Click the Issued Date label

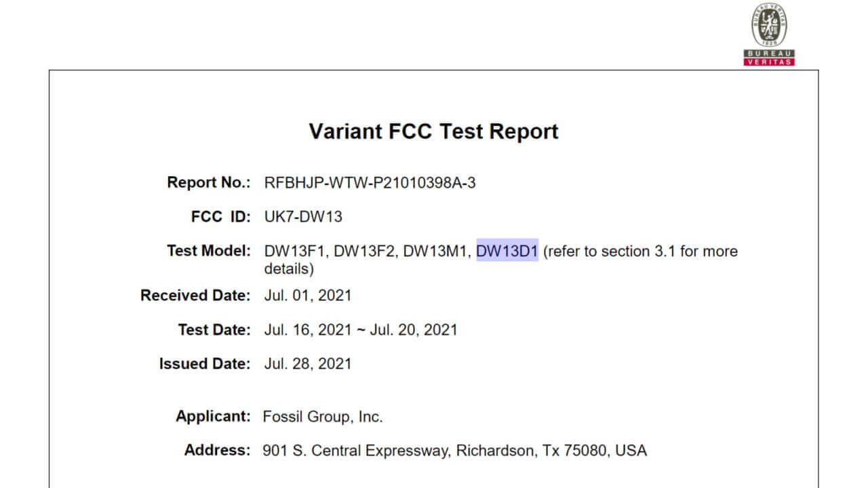[x=204, y=364]
